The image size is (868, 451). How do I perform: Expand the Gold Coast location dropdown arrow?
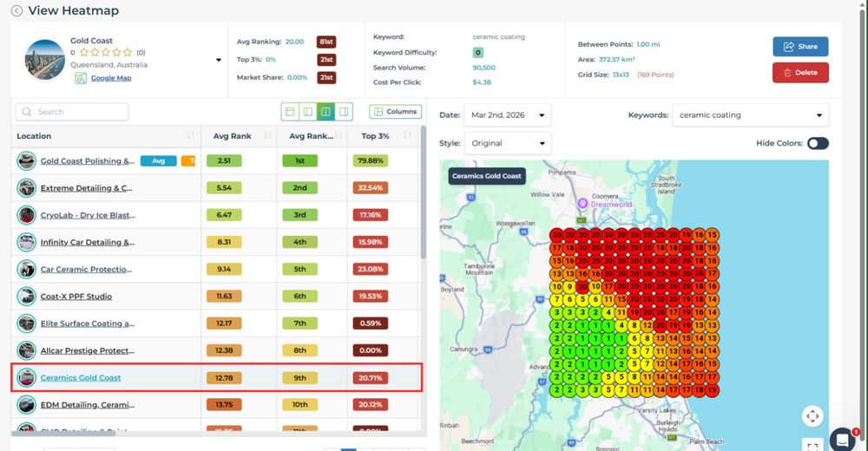click(218, 60)
